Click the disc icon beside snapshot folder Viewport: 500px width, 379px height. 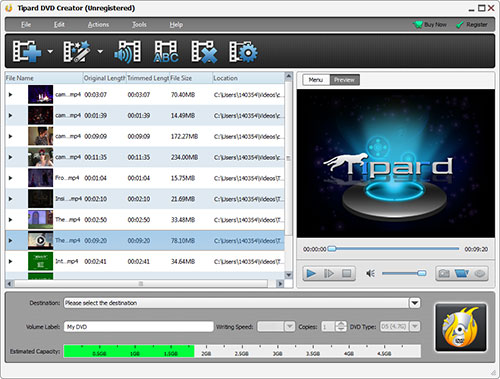[x=480, y=274]
